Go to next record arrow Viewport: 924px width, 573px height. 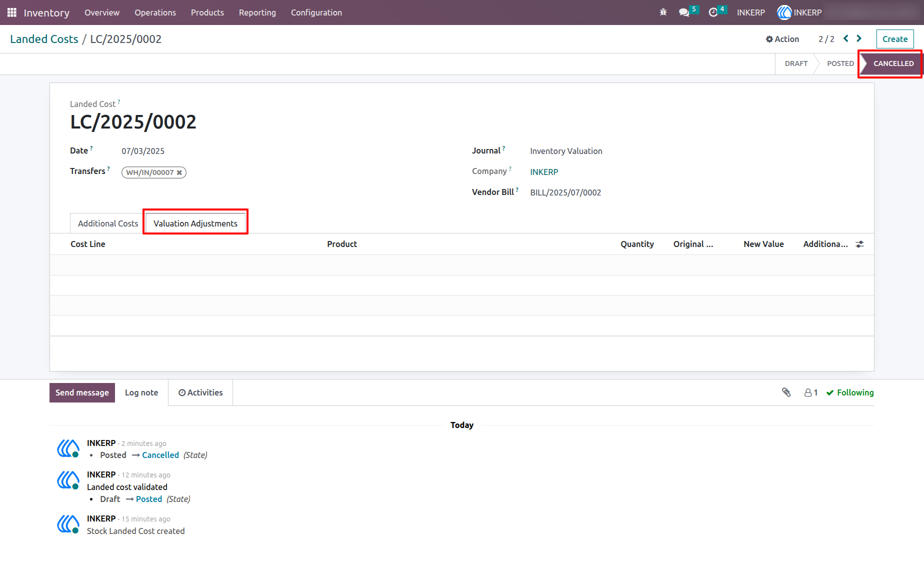pos(859,38)
